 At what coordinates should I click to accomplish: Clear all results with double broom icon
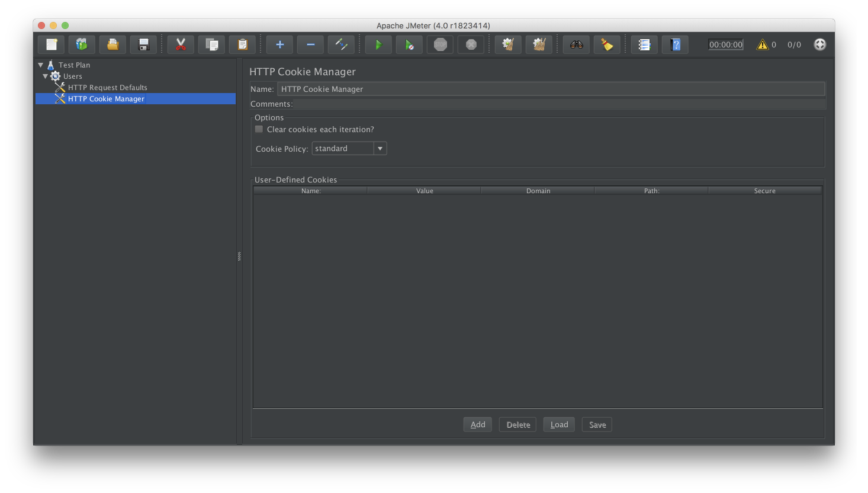point(539,44)
